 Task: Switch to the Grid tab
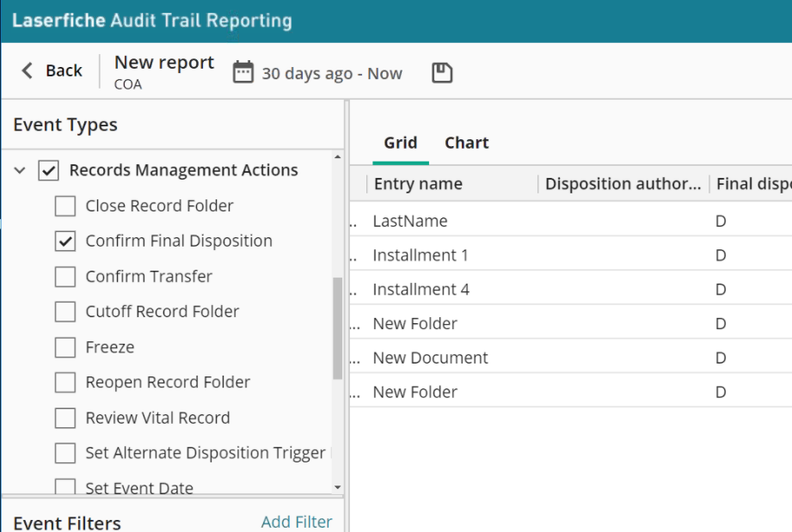pyautogui.click(x=401, y=143)
